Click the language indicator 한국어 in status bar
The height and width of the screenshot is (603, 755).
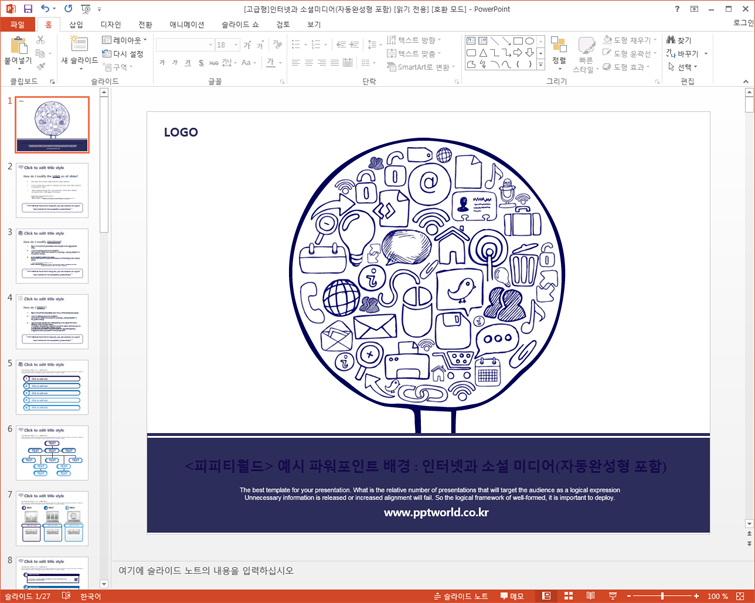(91, 596)
